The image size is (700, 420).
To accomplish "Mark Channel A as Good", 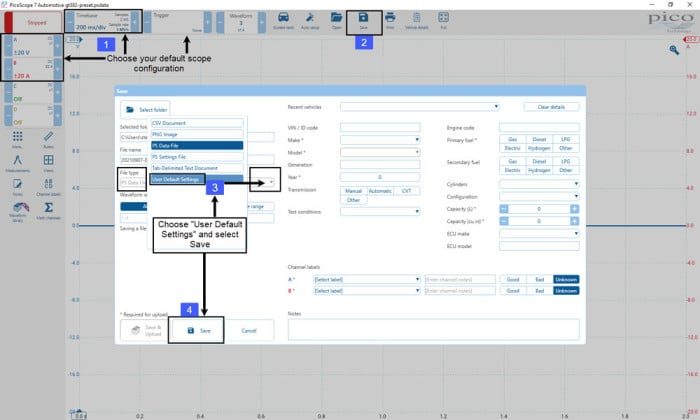I will pos(512,279).
